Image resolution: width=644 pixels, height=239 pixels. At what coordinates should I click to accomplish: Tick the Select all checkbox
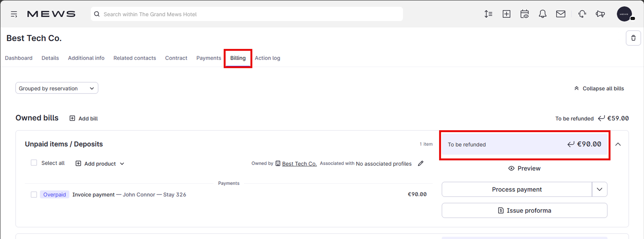tap(34, 163)
